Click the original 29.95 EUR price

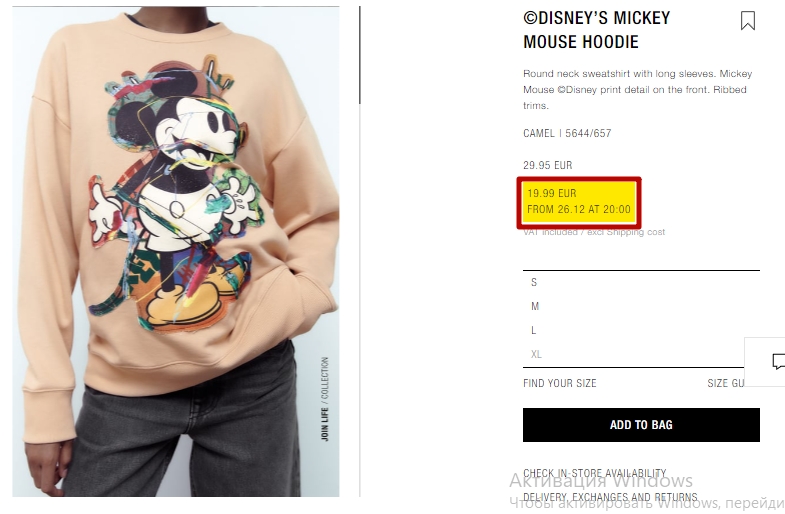pyautogui.click(x=547, y=165)
